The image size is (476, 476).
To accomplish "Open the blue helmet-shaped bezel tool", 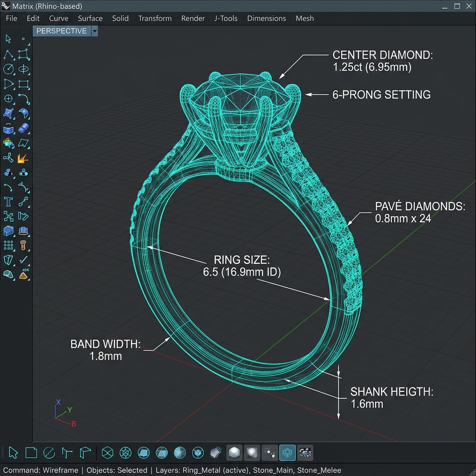I will (23, 231).
